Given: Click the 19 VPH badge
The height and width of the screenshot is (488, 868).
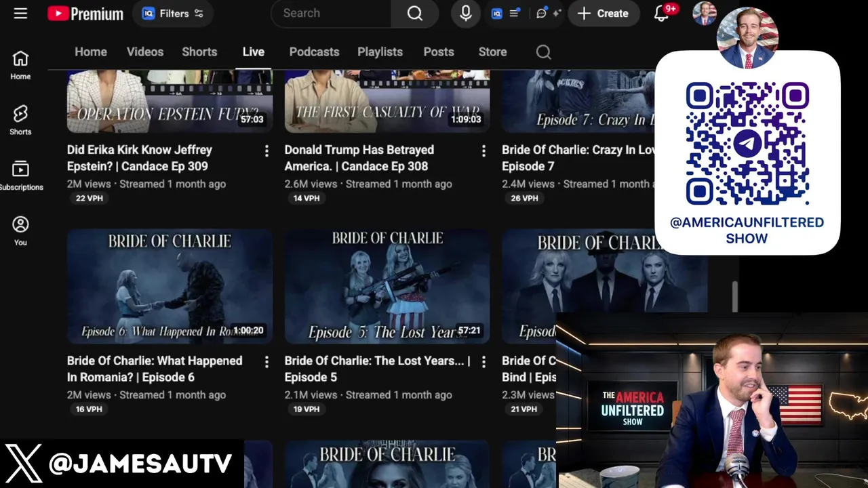Looking at the screenshot, I should pos(307,409).
